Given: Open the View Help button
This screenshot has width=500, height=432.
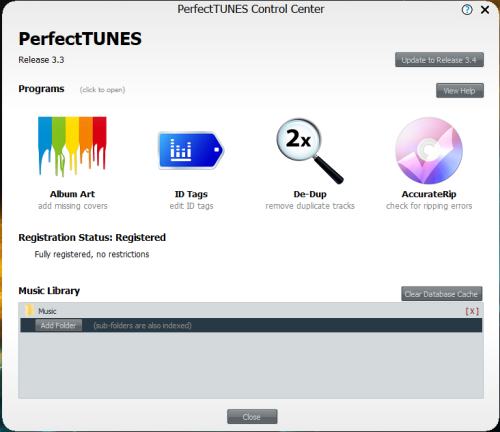Looking at the screenshot, I should click(x=460, y=90).
